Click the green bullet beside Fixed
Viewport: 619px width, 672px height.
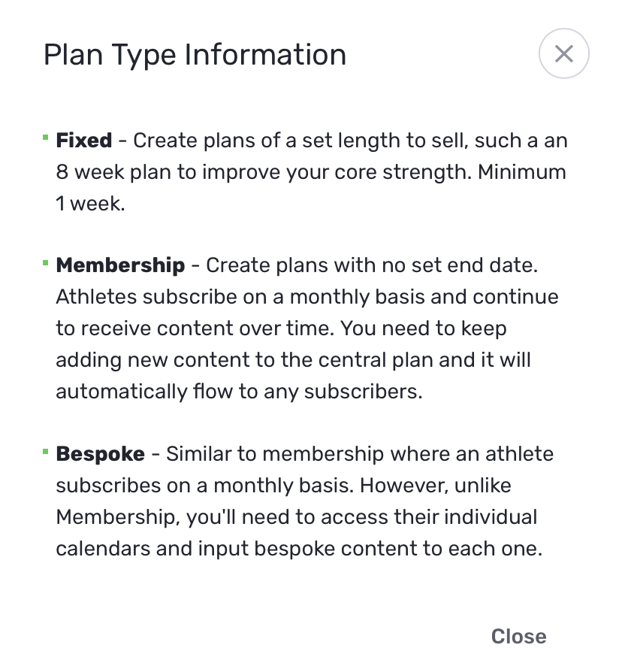pos(46,138)
